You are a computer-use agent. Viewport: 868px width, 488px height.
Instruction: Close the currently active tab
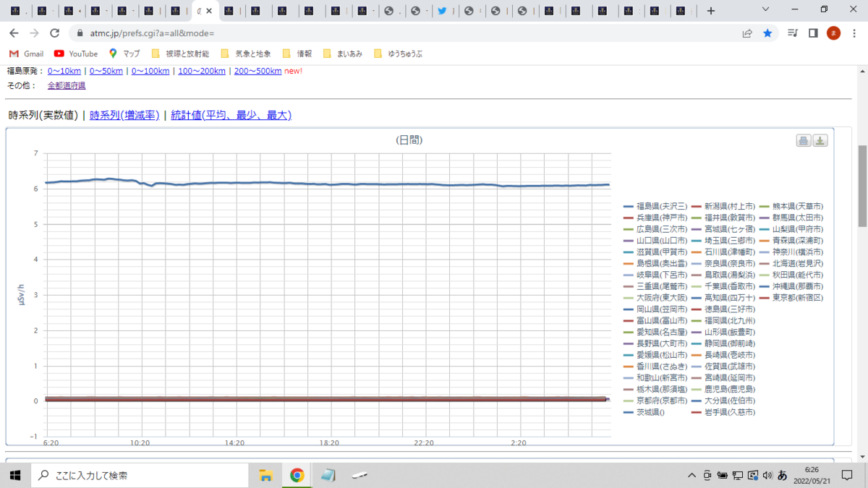point(209,11)
